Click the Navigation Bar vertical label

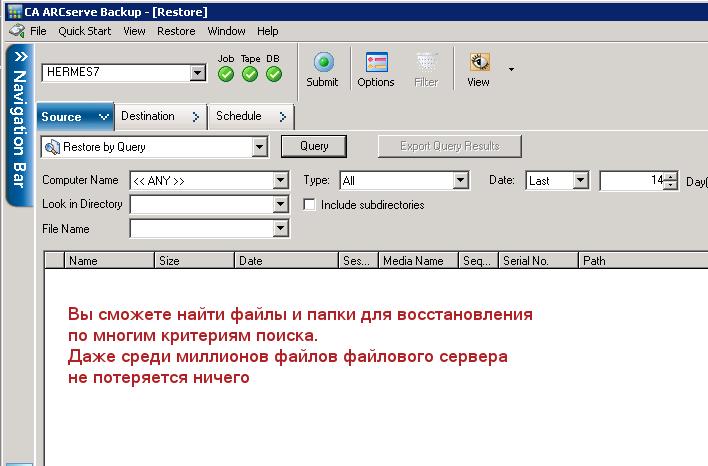(20, 128)
